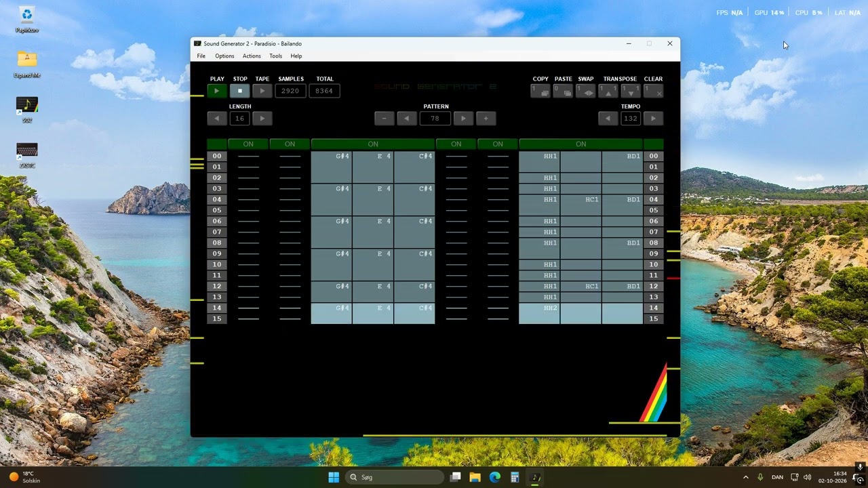Open the Options menu
Image resolution: width=868 pixels, height=488 pixels.
(224, 56)
